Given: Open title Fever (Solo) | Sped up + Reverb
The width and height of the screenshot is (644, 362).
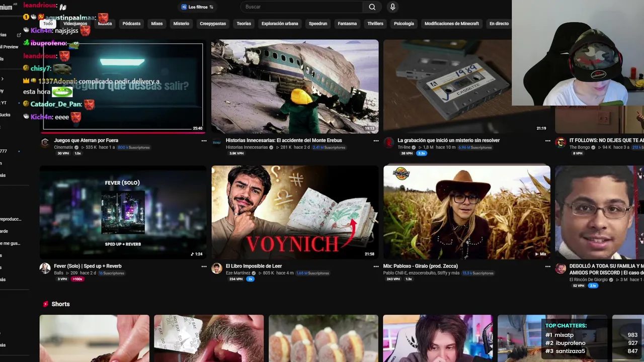Looking at the screenshot, I should click(88, 266).
